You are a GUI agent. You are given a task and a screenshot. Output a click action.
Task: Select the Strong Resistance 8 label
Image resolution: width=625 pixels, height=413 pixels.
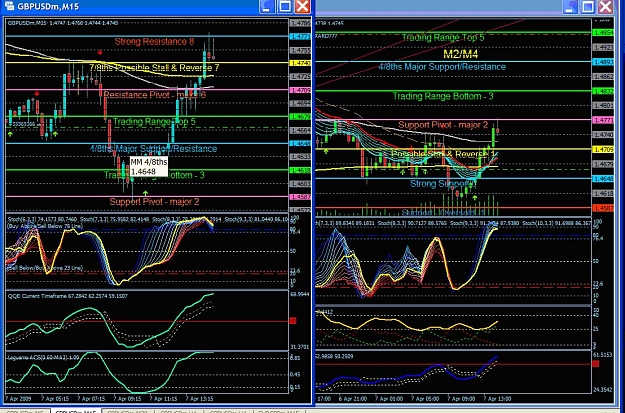(x=154, y=41)
